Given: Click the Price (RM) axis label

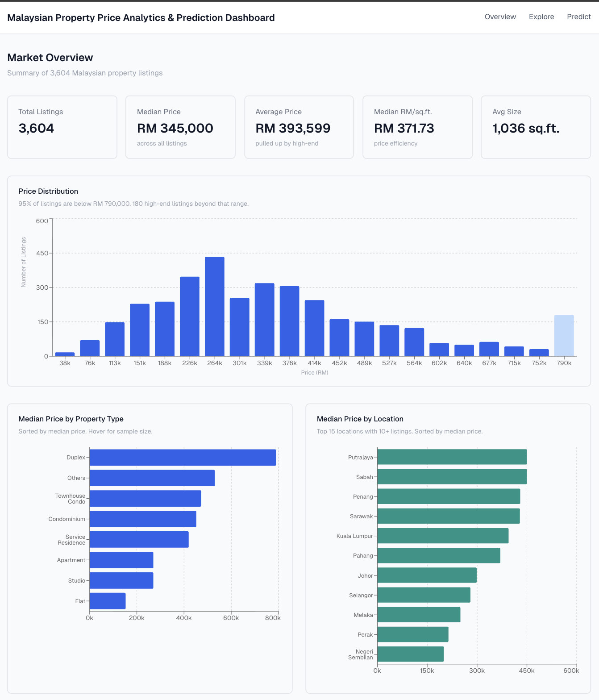Looking at the screenshot, I should (x=315, y=372).
